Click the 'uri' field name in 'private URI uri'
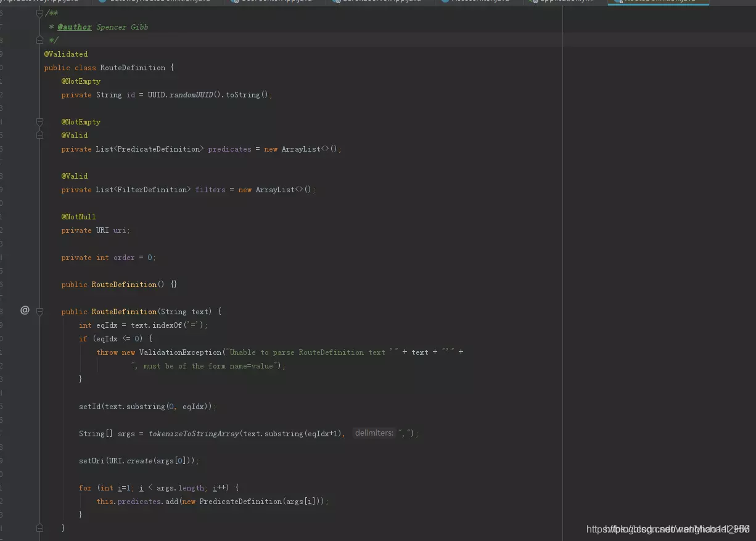Screen dimensions: 756x541 pyautogui.click(x=120, y=230)
